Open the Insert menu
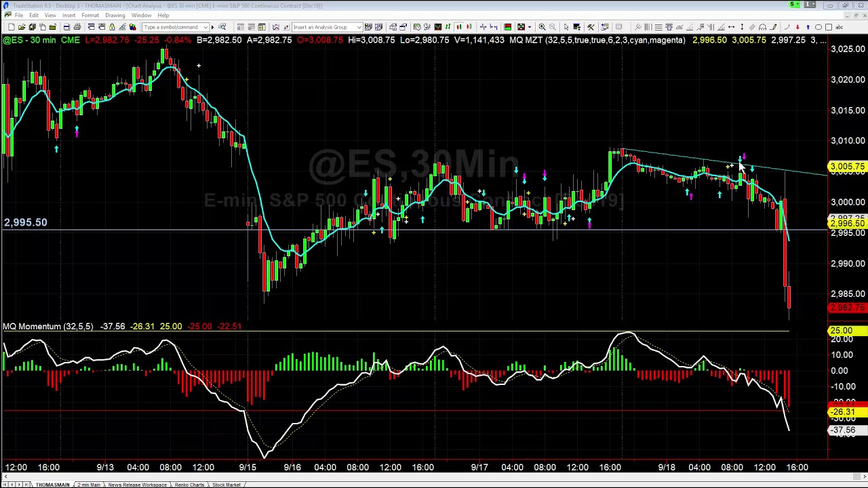Viewport: 868px width, 488px height. pos(68,15)
